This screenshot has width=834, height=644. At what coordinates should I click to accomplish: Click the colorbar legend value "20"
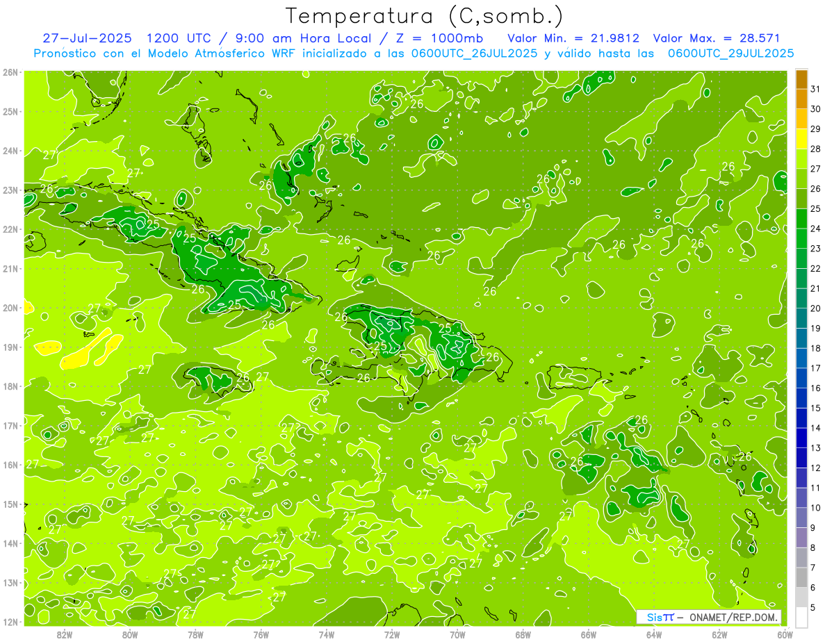click(815, 308)
